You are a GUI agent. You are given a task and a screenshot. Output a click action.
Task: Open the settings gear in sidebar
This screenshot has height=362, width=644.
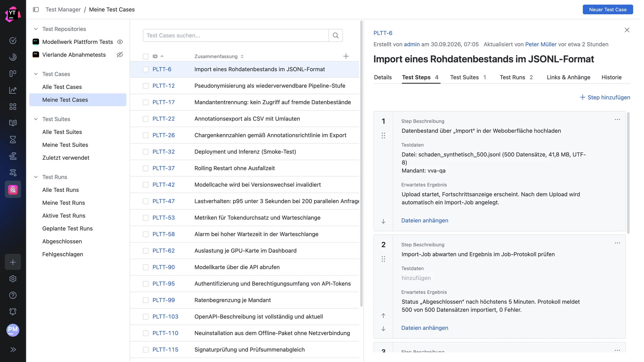pyautogui.click(x=13, y=278)
